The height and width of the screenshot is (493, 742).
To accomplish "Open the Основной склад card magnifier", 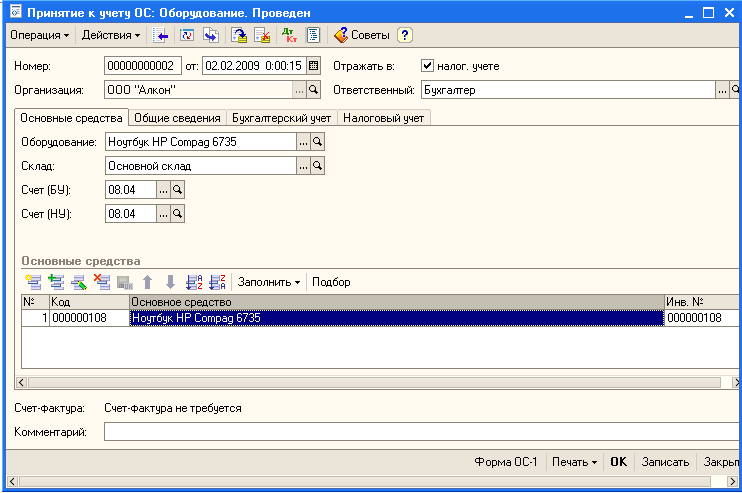I will pyautogui.click(x=318, y=166).
